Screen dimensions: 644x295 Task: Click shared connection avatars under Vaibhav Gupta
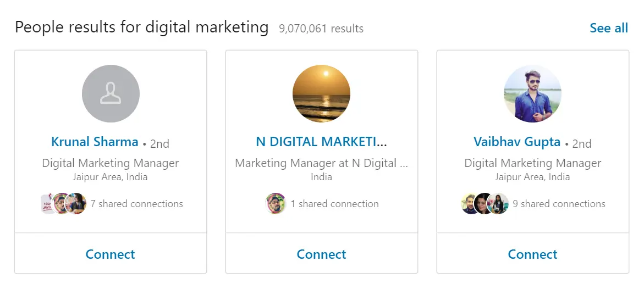(x=485, y=204)
